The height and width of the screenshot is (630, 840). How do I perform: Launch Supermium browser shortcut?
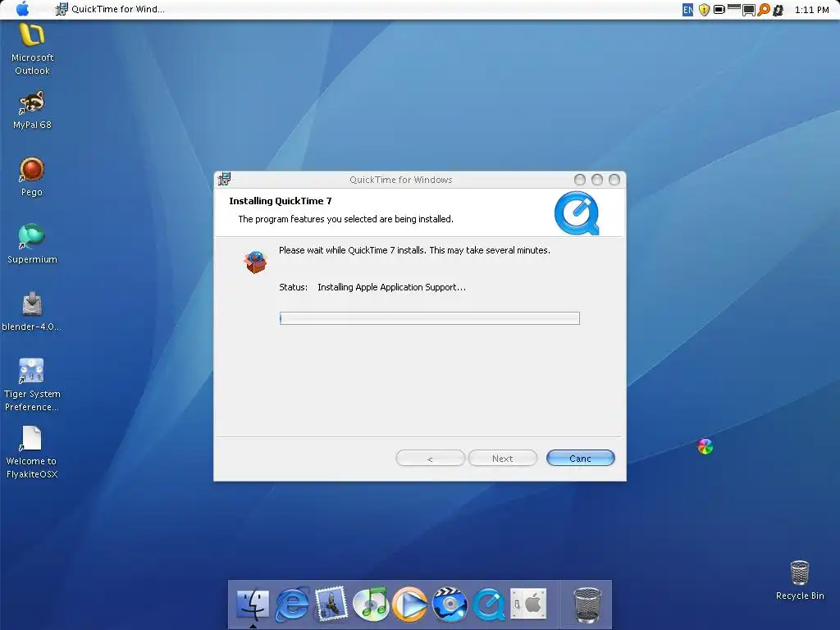coord(32,244)
